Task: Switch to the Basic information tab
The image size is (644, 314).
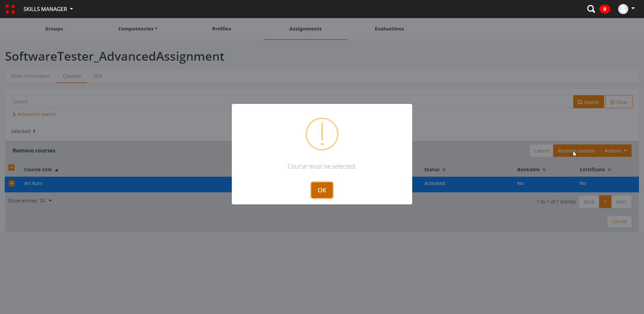Action: tap(31, 76)
